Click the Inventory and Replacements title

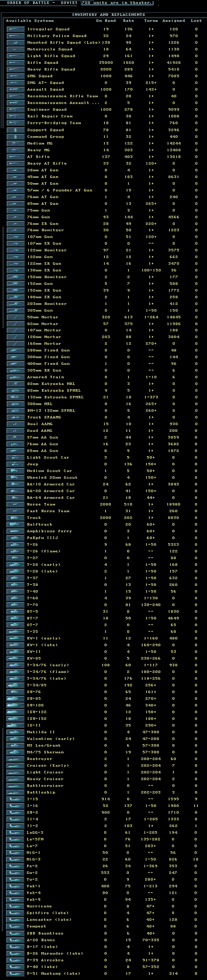[x=109, y=14]
